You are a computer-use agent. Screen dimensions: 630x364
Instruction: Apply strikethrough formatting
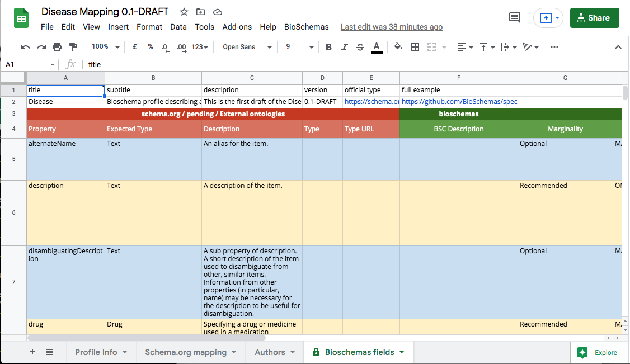click(x=360, y=47)
